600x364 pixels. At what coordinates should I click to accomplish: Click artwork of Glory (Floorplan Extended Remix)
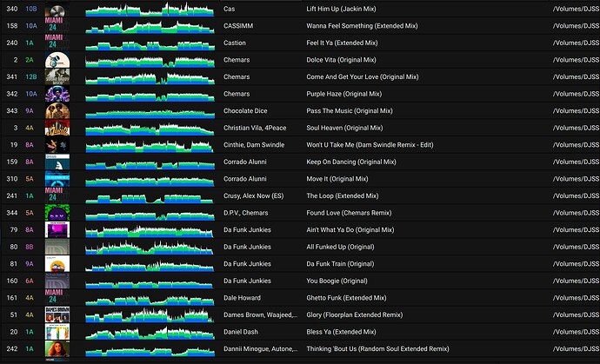(57, 314)
